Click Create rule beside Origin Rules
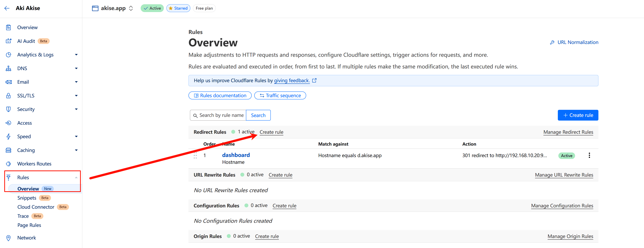The image size is (644, 248). (267, 236)
